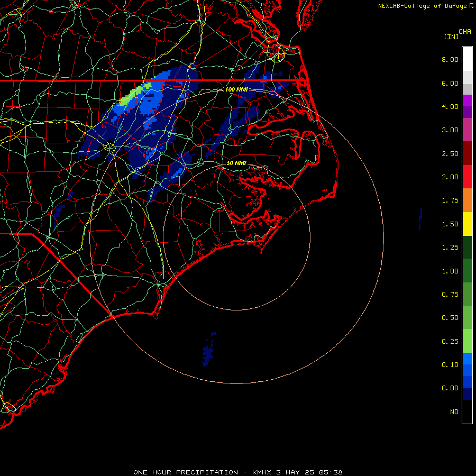Click the 1.00 legend value
Viewport: 476px width, 476px height.
pos(450,271)
